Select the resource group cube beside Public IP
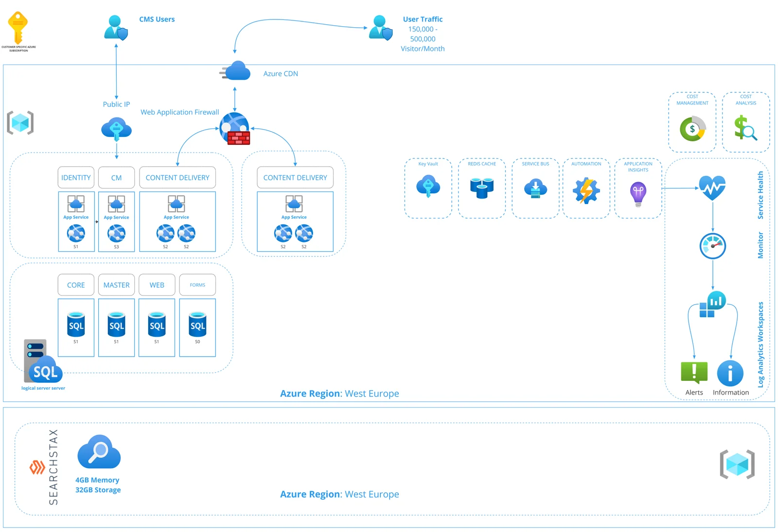778x532 pixels. click(20, 122)
